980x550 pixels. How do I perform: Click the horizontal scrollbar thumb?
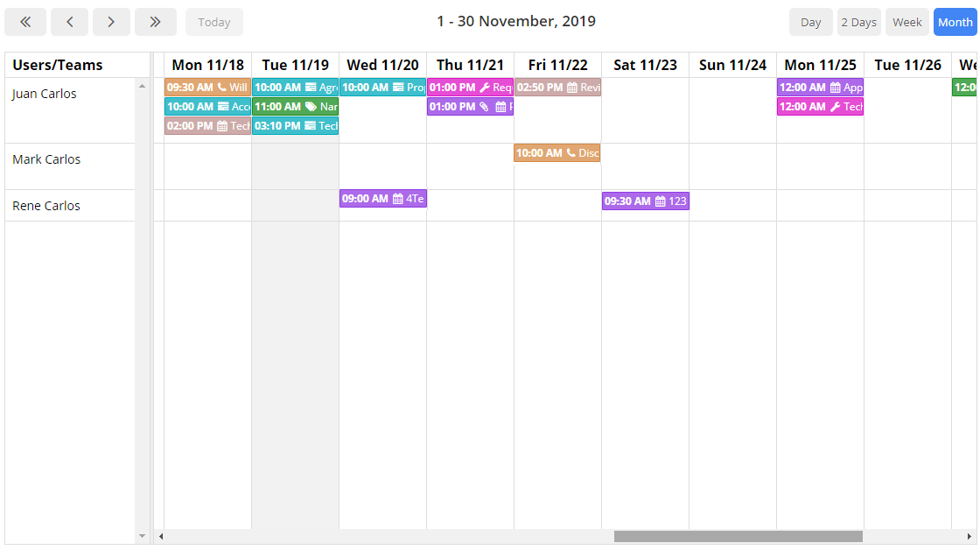click(x=738, y=536)
